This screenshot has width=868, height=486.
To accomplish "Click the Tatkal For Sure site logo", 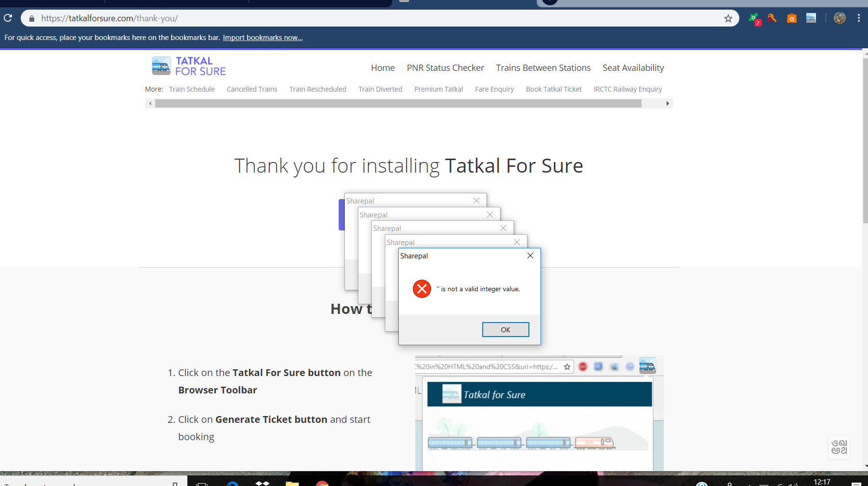I will [x=189, y=66].
